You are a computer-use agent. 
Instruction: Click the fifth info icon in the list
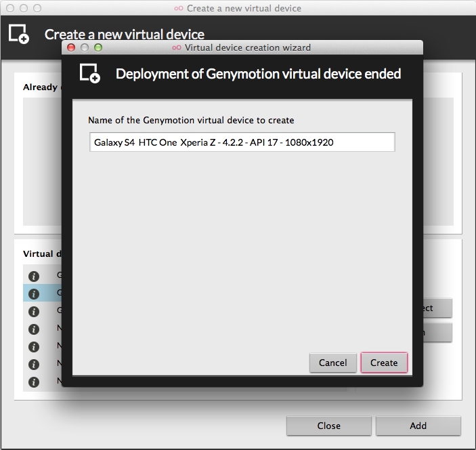click(34, 347)
